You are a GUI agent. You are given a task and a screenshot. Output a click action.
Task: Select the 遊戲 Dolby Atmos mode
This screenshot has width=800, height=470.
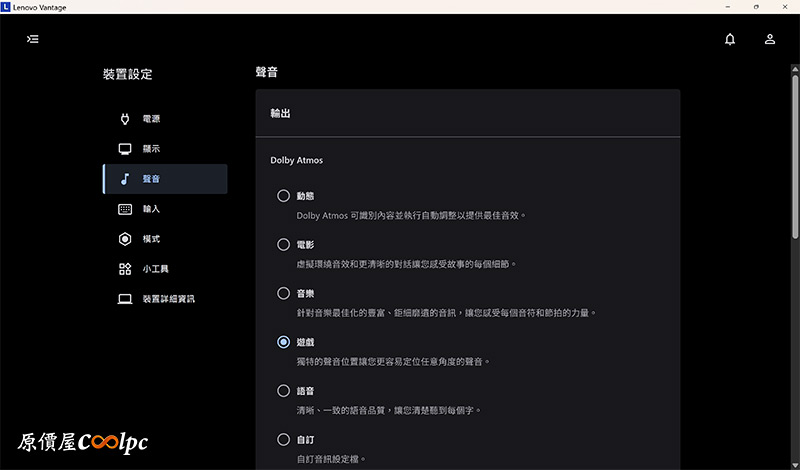point(283,342)
